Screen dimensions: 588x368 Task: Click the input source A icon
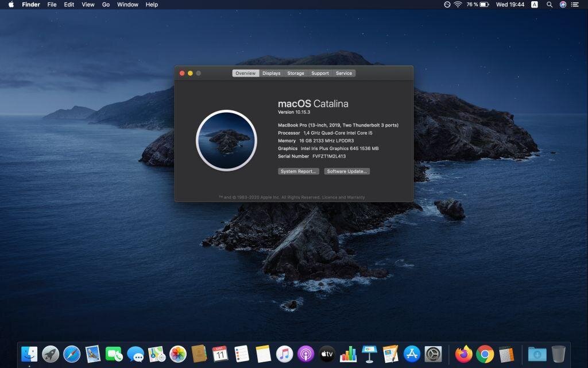pos(535,5)
